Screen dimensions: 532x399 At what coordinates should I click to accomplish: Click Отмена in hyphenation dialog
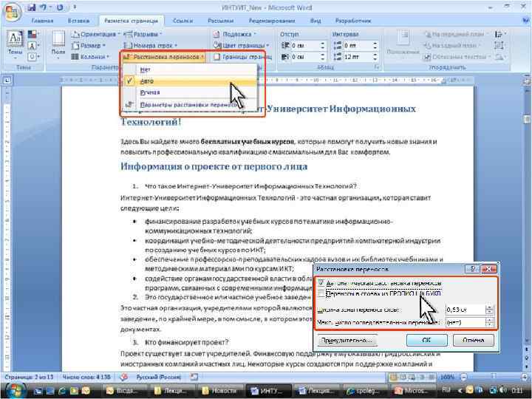[x=474, y=340]
